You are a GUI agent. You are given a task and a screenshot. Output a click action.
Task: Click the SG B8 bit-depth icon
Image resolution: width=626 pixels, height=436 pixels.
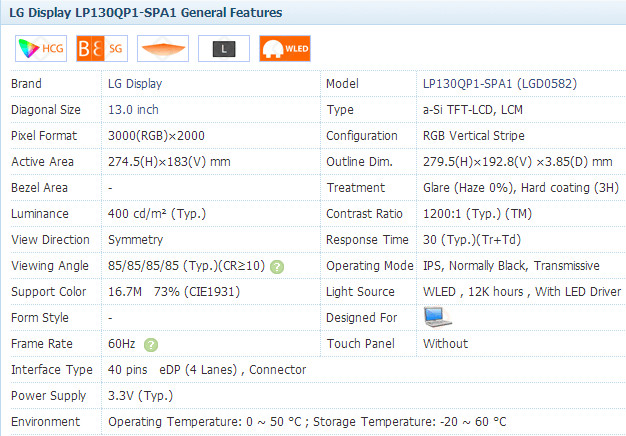[102, 48]
